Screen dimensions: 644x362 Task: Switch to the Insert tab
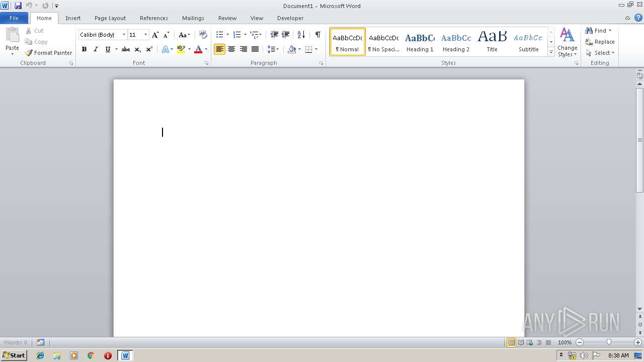tap(73, 18)
